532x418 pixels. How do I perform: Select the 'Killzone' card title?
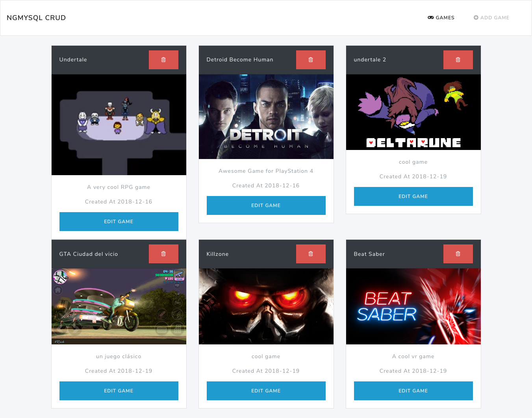click(217, 254)
